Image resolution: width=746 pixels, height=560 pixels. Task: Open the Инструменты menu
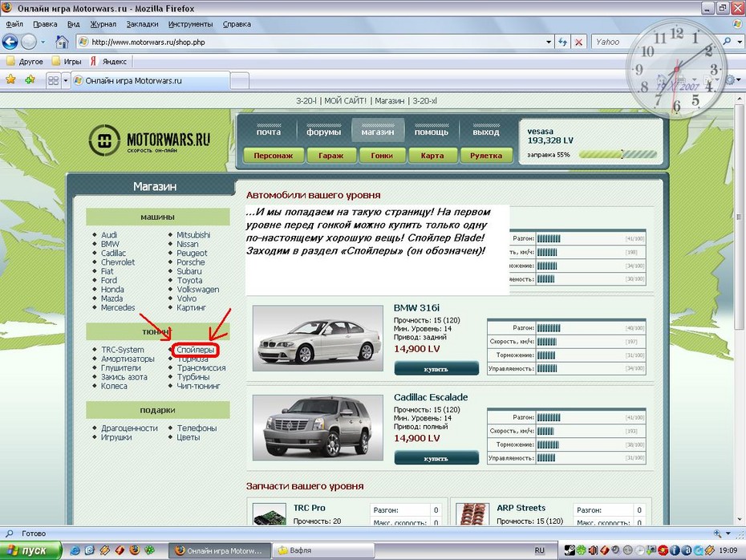click(190, 24)
